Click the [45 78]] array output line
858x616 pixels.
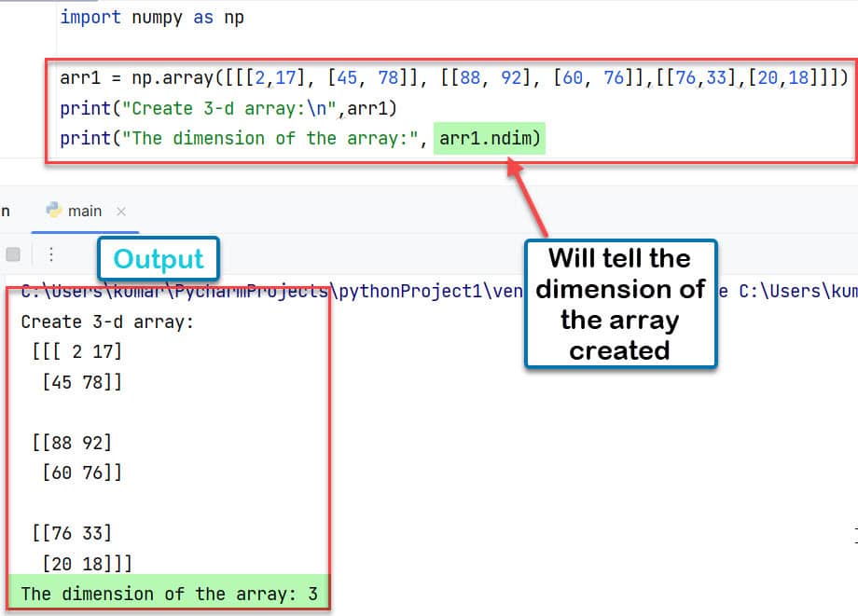click(x=84, y=382)
